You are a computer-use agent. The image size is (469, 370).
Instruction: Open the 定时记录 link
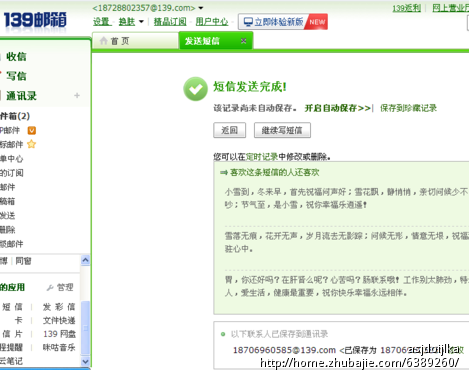coord(262,157)
